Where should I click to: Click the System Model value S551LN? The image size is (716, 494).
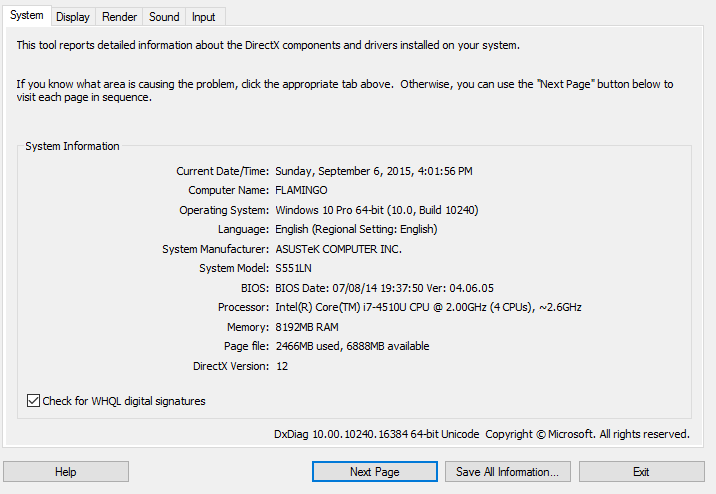(x=293, y=268)
